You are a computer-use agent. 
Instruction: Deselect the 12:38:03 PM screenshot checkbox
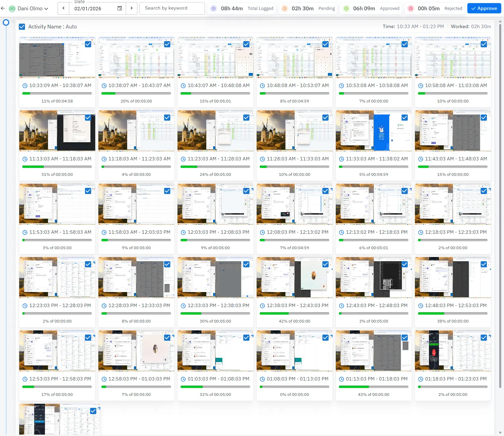coord(325,264)
